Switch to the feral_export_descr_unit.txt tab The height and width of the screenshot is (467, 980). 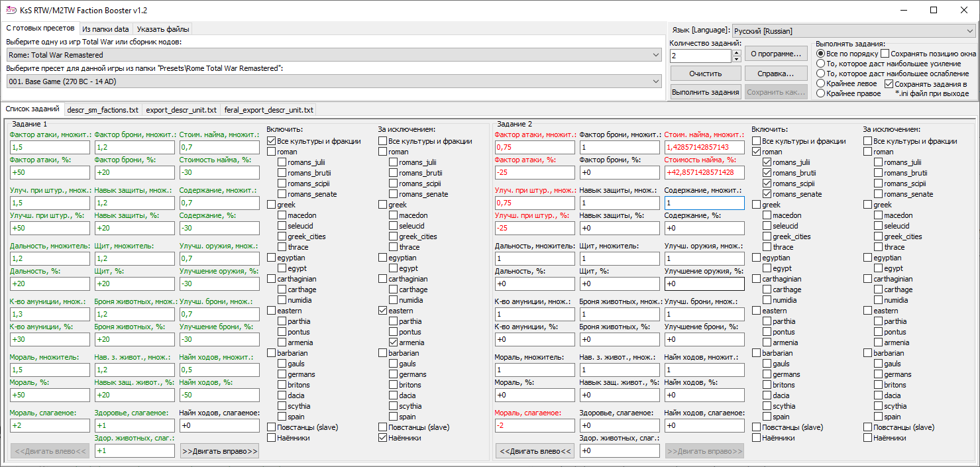click(x=268, y=109)
